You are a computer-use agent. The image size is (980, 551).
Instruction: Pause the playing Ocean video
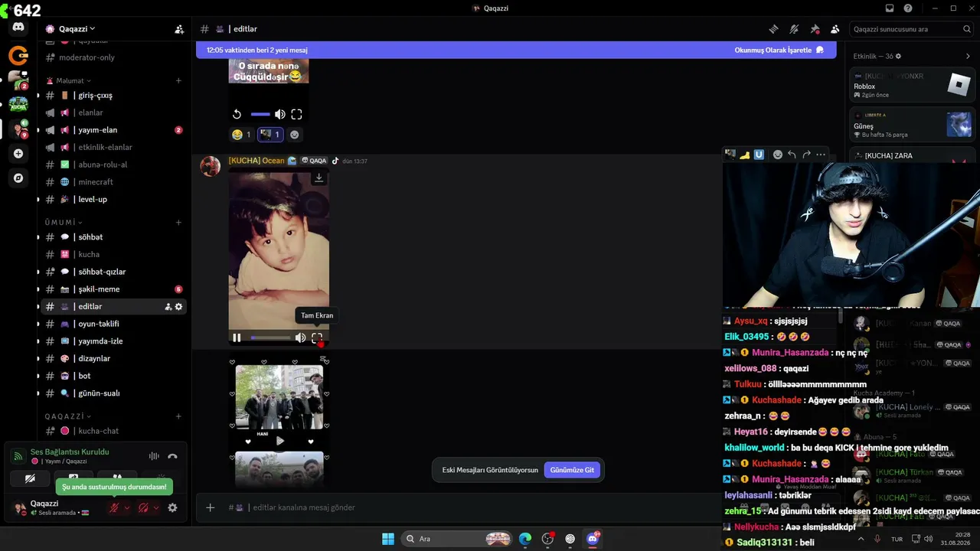coord(237,337)
